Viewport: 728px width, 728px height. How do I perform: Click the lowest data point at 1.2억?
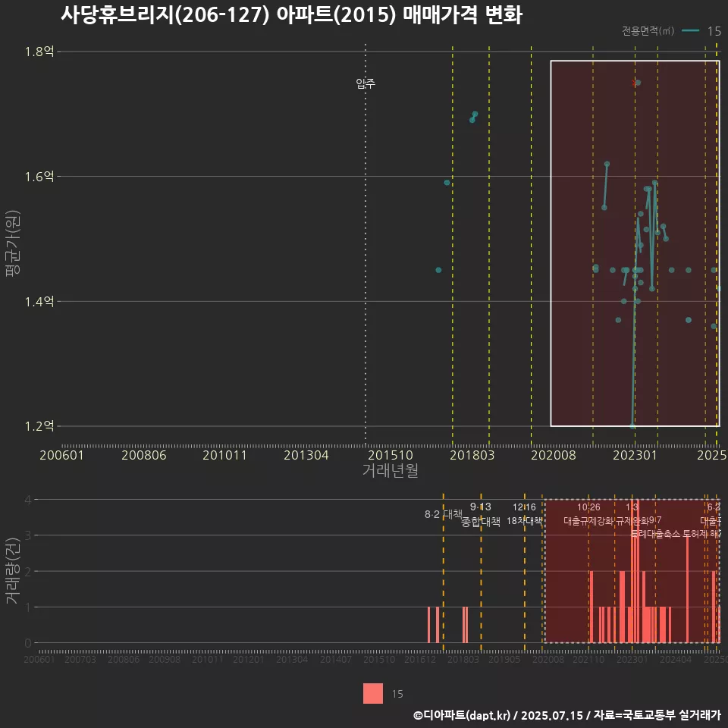click(x=632, y=425)
